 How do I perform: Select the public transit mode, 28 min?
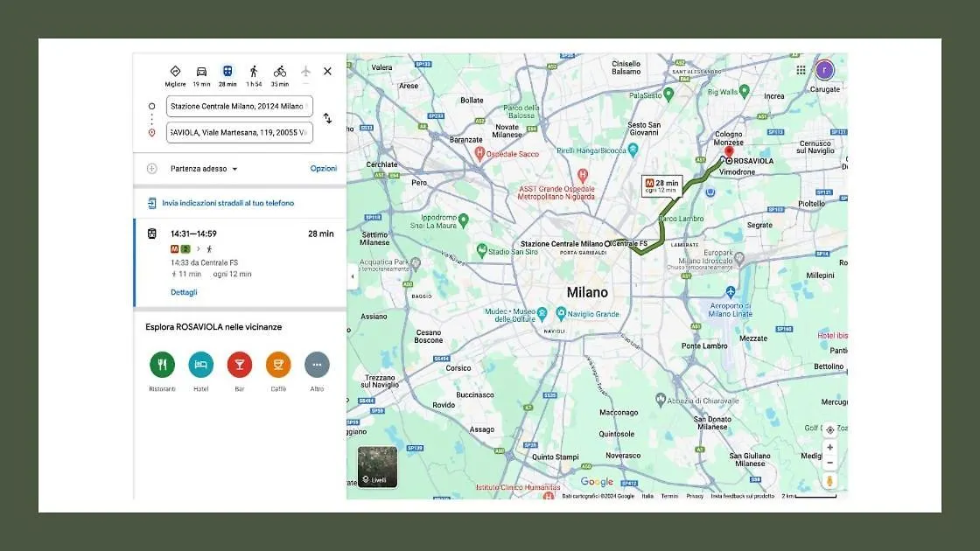227,75
